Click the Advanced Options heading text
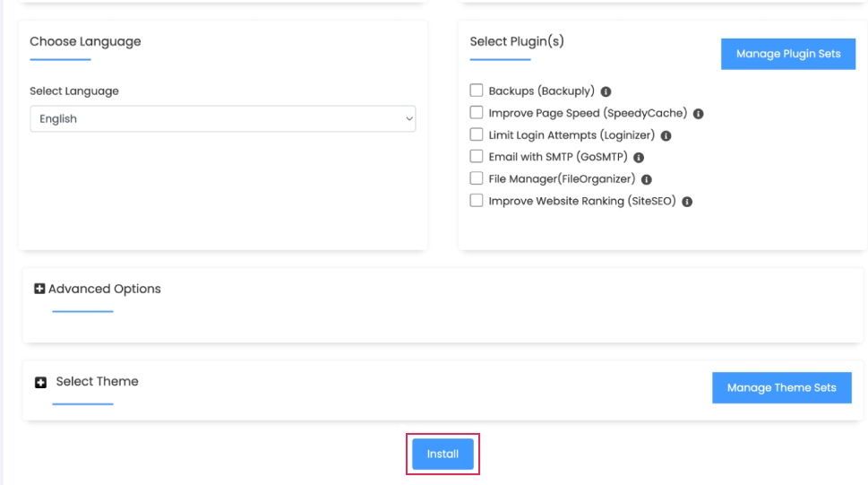Screen dimensions: 868x485 coord(105,289)
